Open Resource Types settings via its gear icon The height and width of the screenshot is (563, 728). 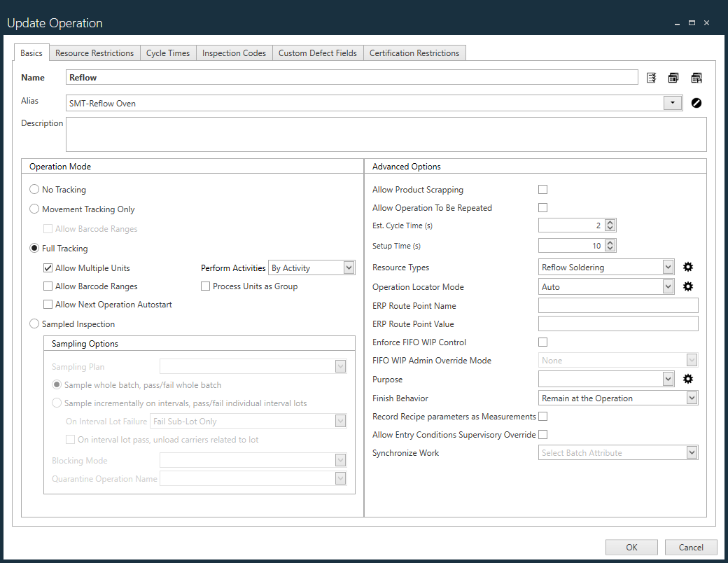pyautogui.click(x=688, y=267)
